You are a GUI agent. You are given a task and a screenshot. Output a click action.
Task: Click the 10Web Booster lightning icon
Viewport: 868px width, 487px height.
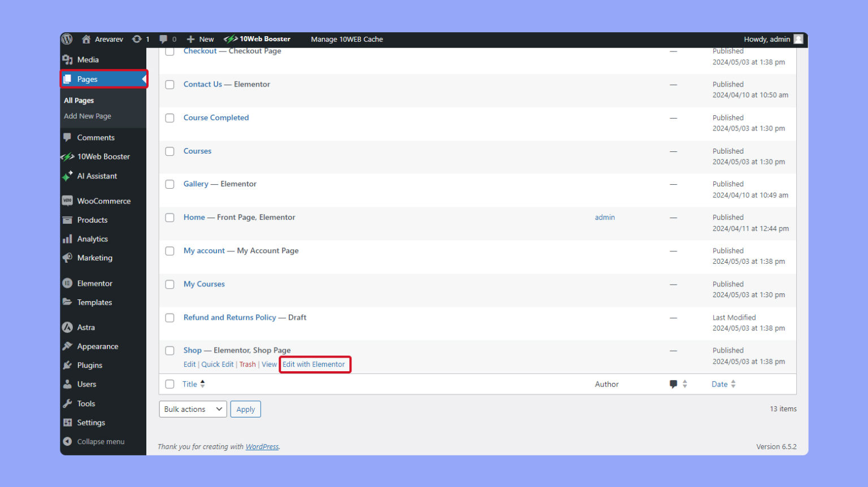68,156
